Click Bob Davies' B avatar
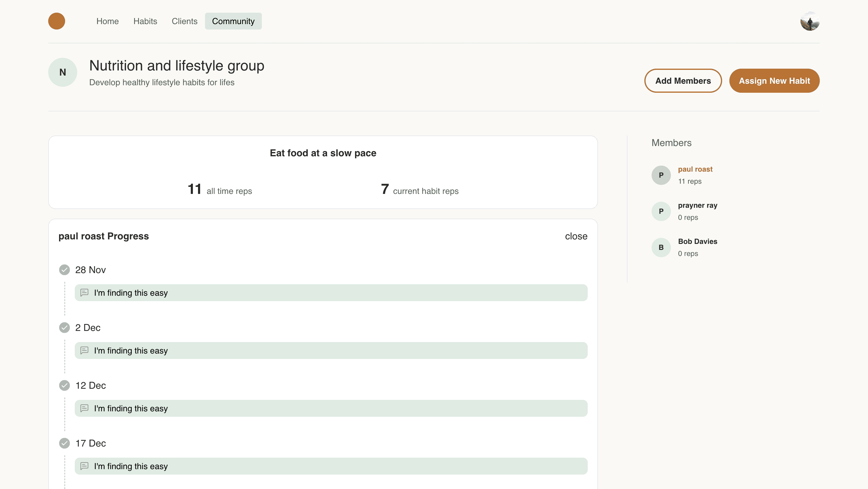The image size is (868, 489). coord(661,248)
